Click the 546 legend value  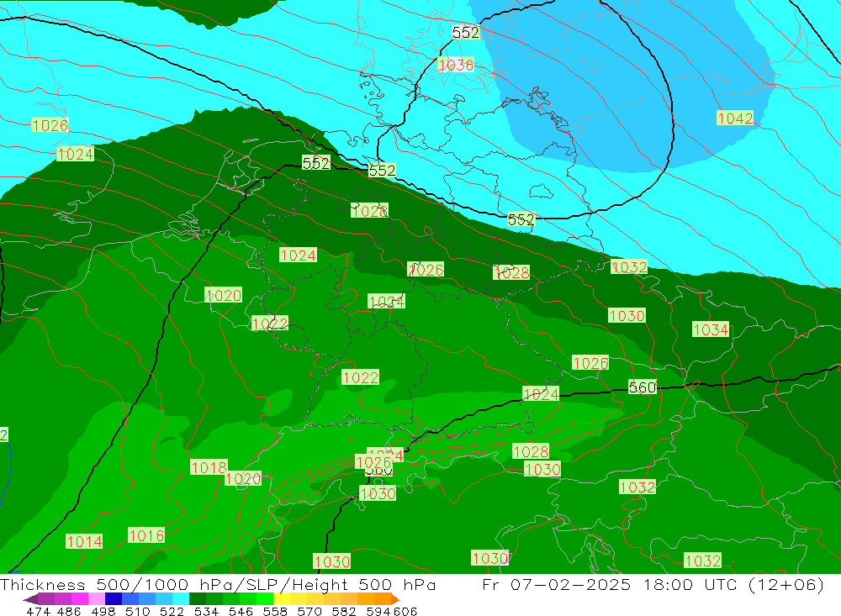241,611
